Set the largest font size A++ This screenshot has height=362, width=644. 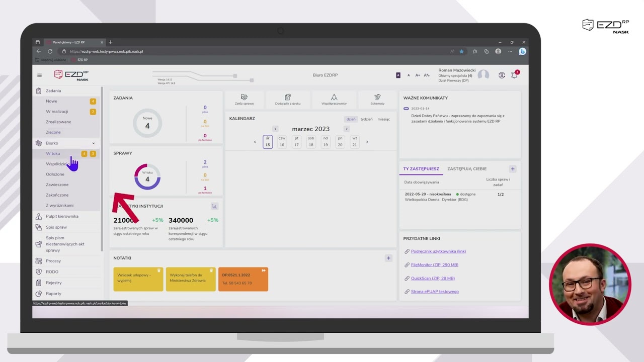tap(427, 75)
